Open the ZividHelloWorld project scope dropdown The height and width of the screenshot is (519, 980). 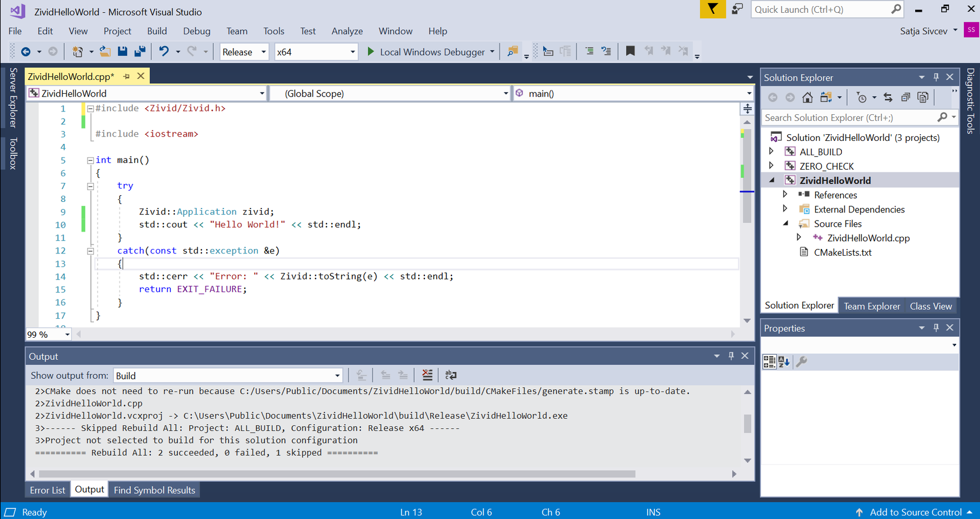tap(147, 93)
